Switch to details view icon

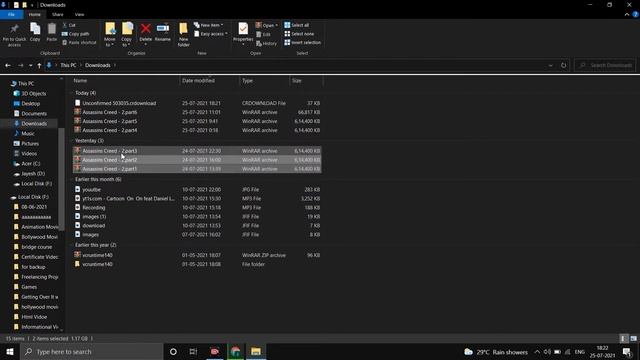[623, 339]
